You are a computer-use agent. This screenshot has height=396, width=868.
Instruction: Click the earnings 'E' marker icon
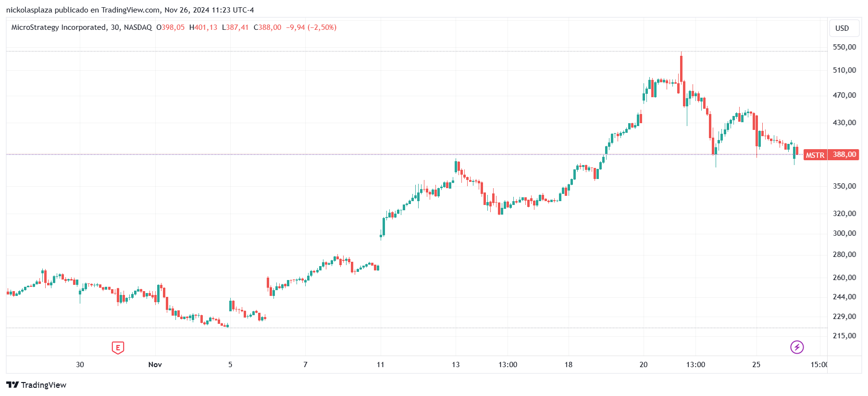[118, 347]
